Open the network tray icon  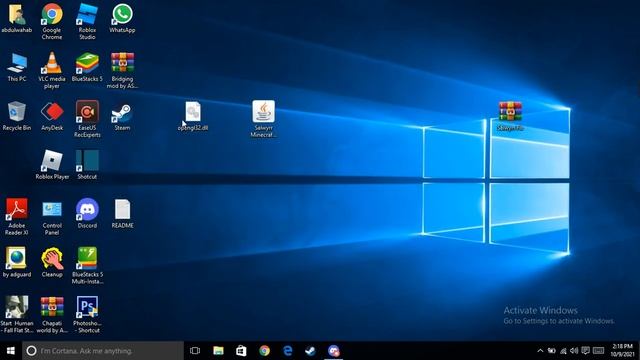(x=563, y=351)
